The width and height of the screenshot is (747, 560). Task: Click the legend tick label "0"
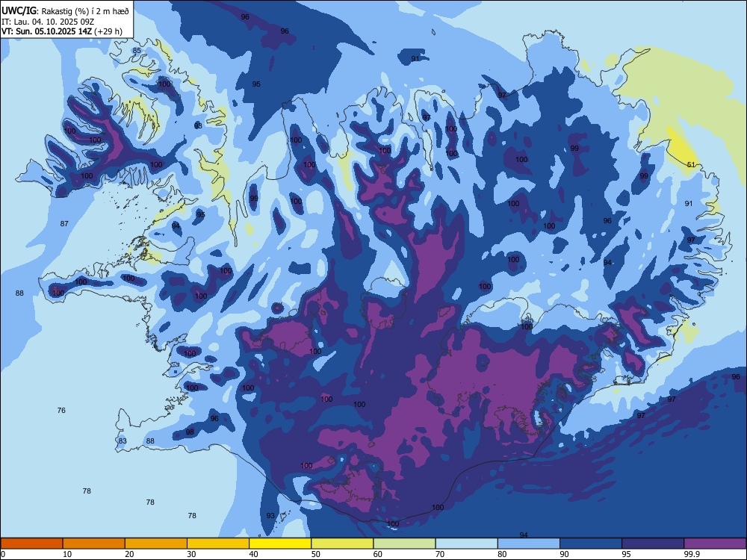[3, 554]
